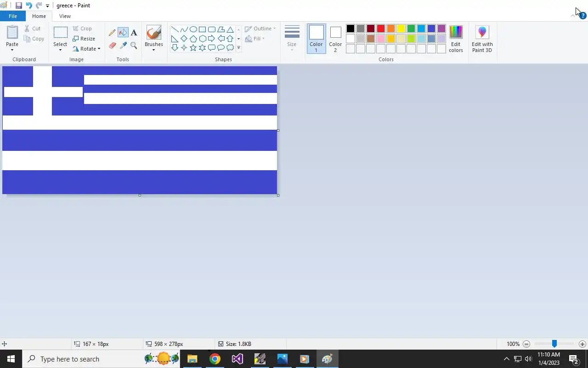This screenshot has width=588, height=368.
Task: Click the zoom in plus button
Action: (x=582, y=344)
